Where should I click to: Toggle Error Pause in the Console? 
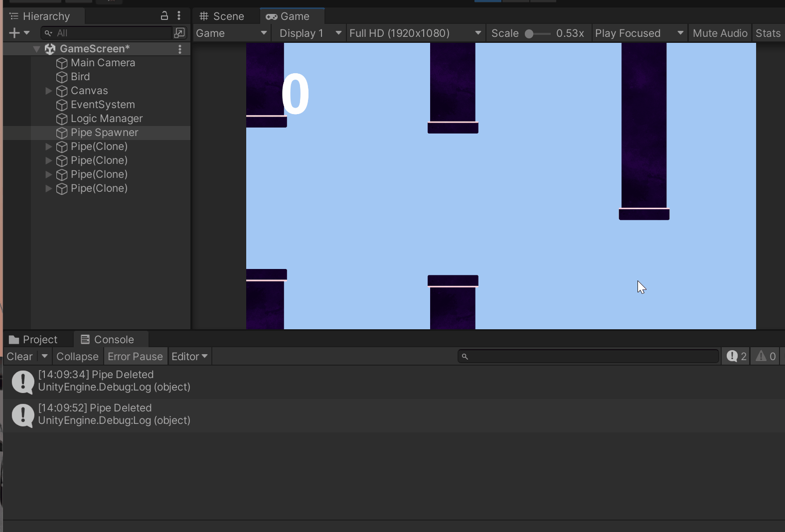point(135,356)
